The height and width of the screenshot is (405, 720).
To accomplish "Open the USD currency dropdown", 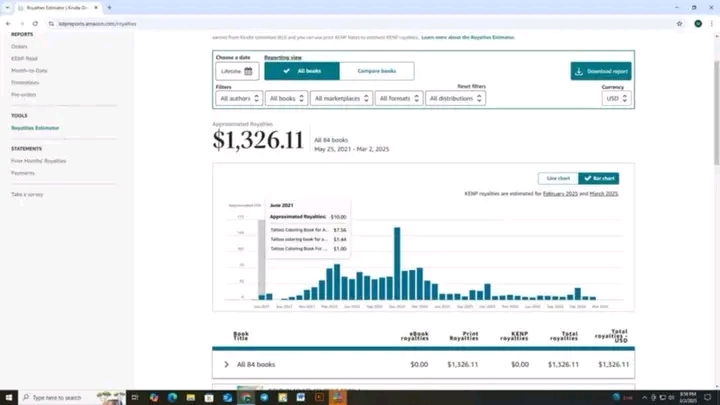I will pyautogui.click(x=616, y=98).
